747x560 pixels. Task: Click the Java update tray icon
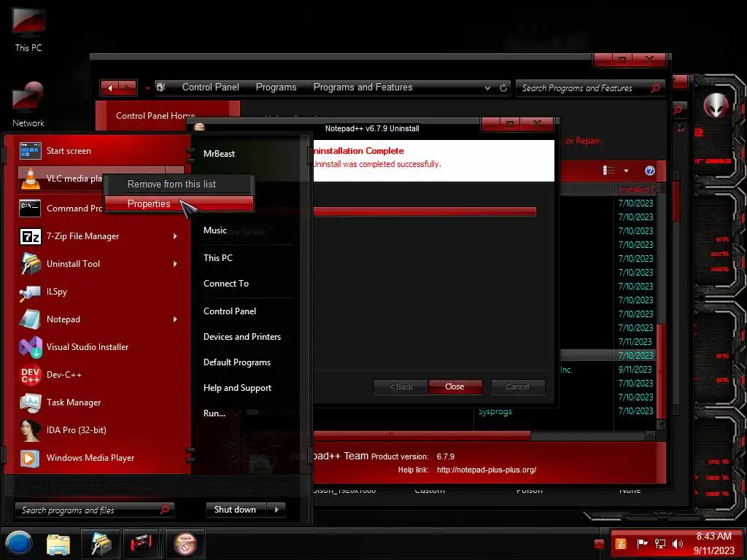coord(621,543)
